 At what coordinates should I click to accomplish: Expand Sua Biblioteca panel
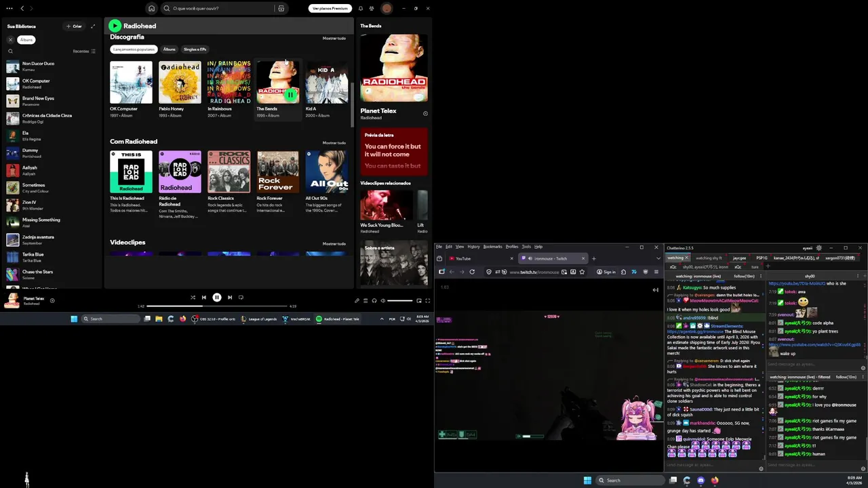(x=93, y=26)
